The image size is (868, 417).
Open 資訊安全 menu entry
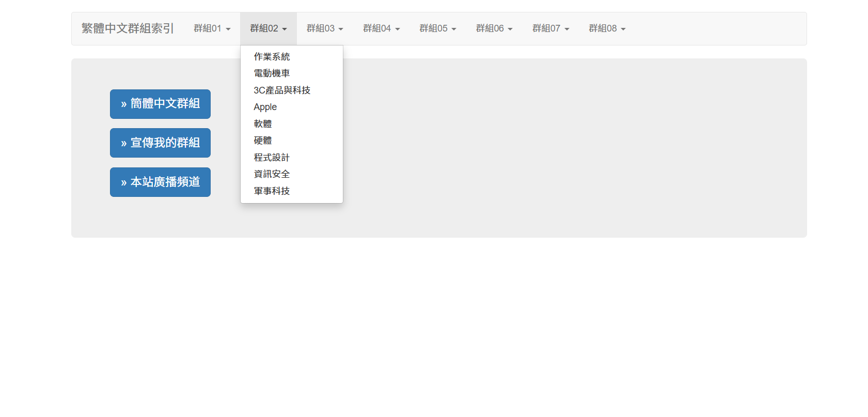click(x=292, y=174)
